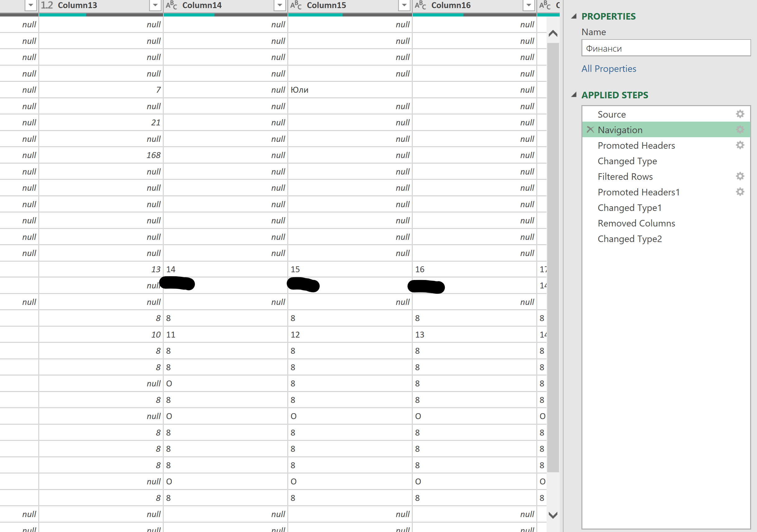Click Column16 ABC type icon
Screen dimensions: 757x532
click(x=421, y=5)
